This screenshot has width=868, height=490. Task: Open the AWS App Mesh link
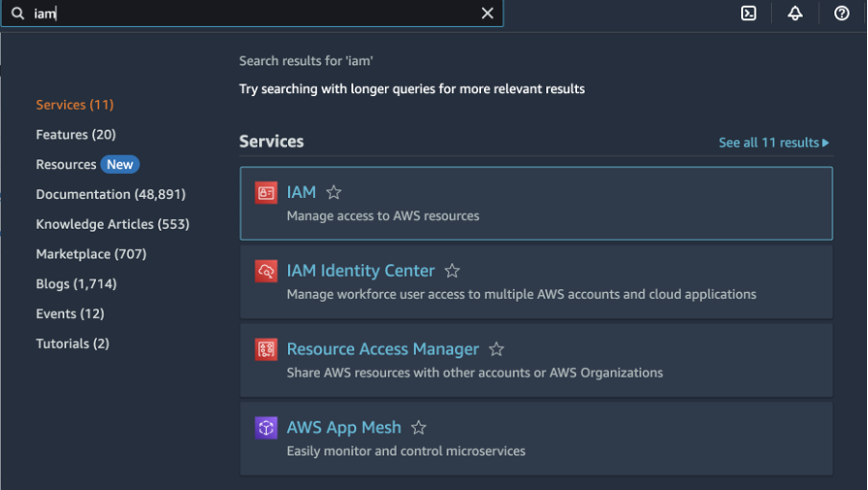coord(344,428)
